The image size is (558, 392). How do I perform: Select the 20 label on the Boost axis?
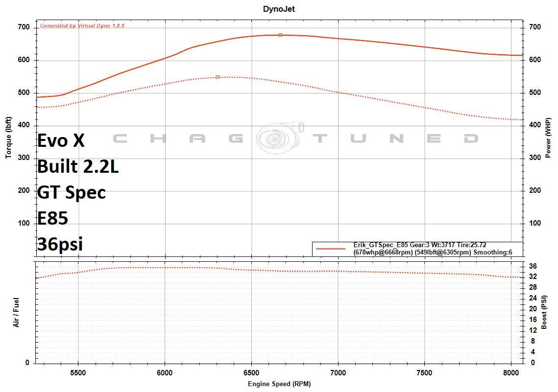point(533,309)
